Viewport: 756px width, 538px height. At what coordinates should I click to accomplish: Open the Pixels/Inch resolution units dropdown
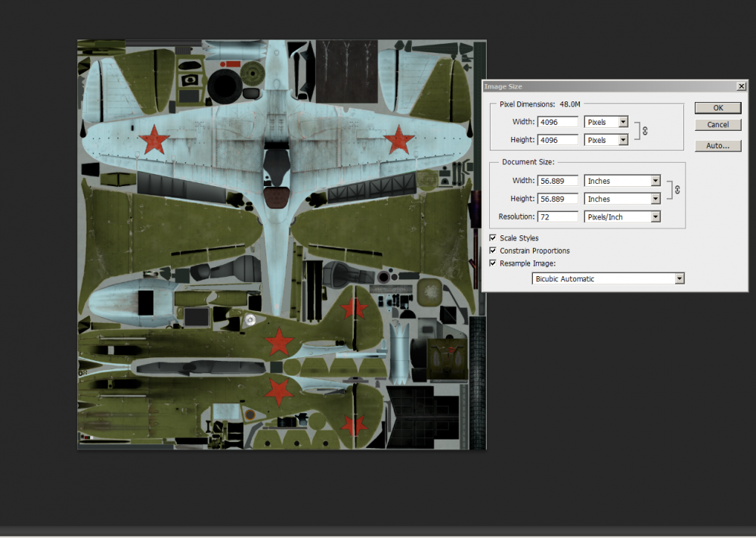(x=623, y=217)
